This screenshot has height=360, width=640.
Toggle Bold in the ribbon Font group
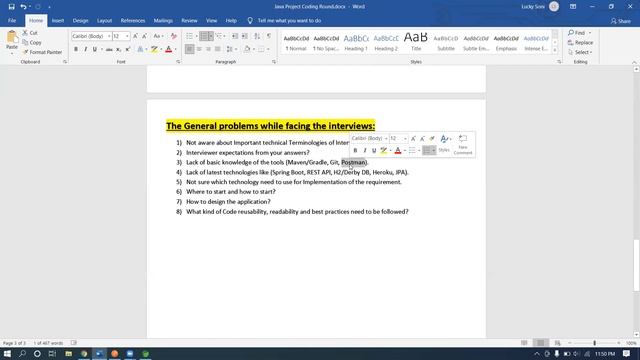tap(76, 49)
